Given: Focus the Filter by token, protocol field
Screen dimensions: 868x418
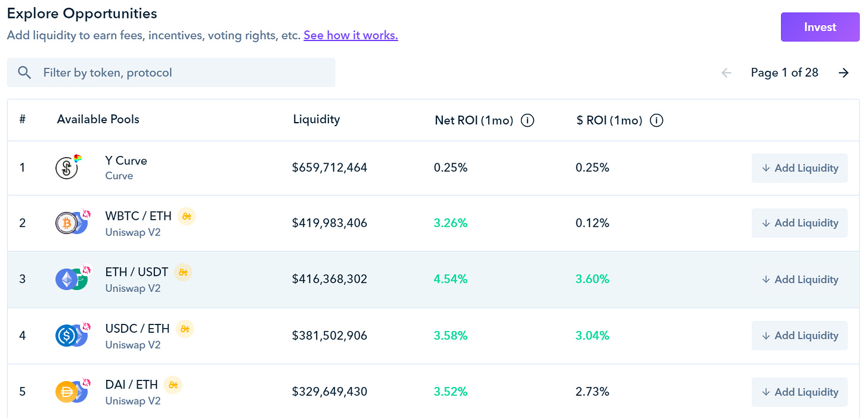Looking at the screenshot, I should click(x=179, y=73).
